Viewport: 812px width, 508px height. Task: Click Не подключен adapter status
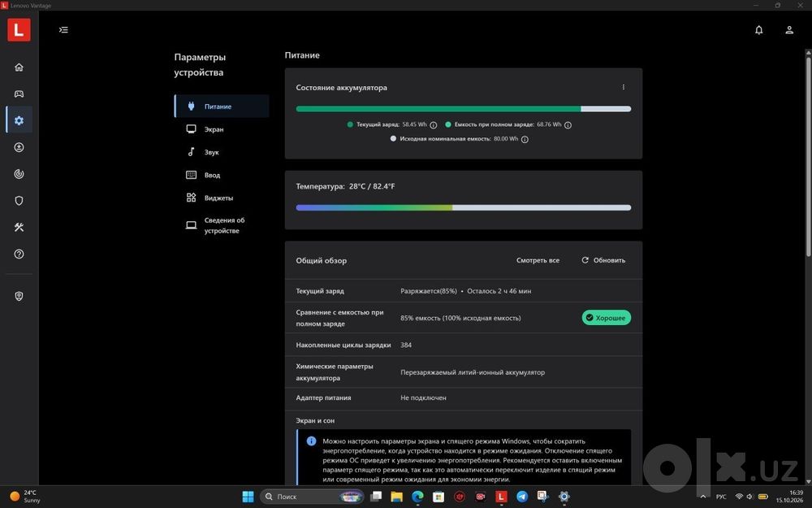click(423, 398)
